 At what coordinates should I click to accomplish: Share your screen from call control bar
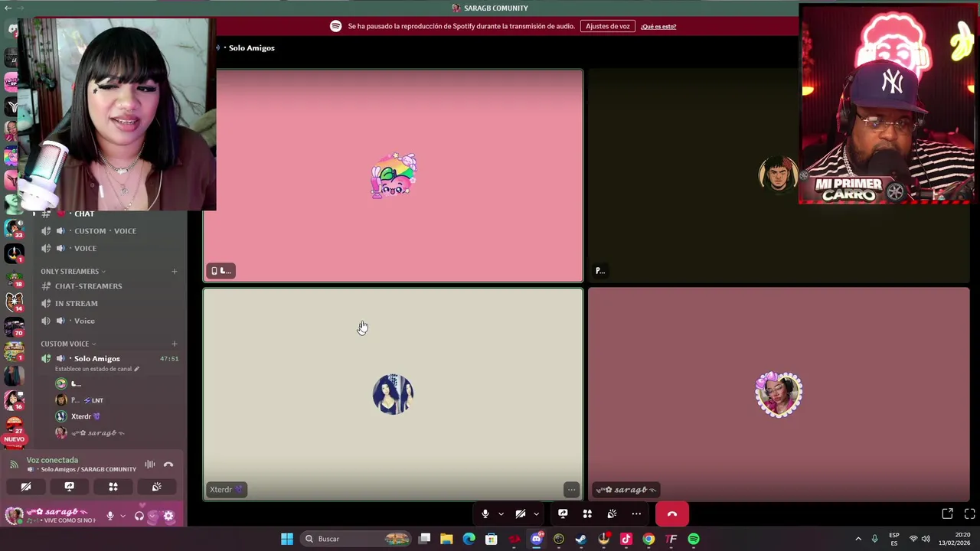[563, 514]
